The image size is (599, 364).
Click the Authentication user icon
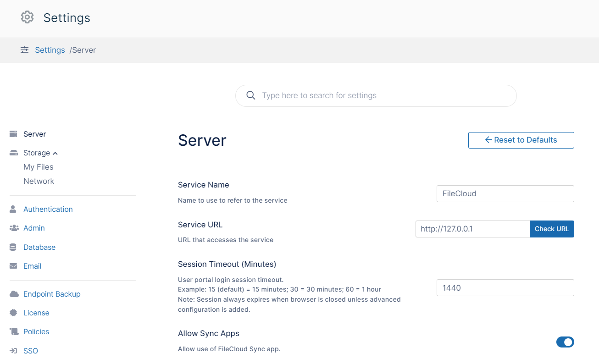click(x=13, y=209)
